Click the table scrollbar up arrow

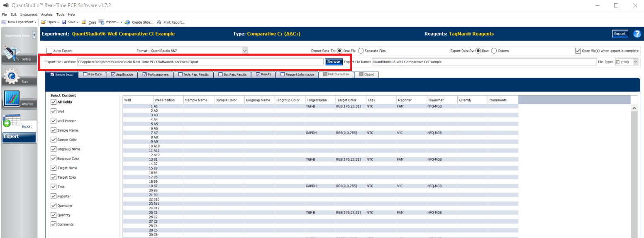click(634, 108)
